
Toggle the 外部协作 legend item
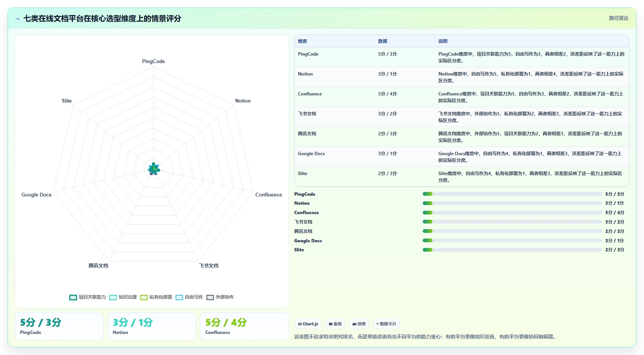[220, 297]
